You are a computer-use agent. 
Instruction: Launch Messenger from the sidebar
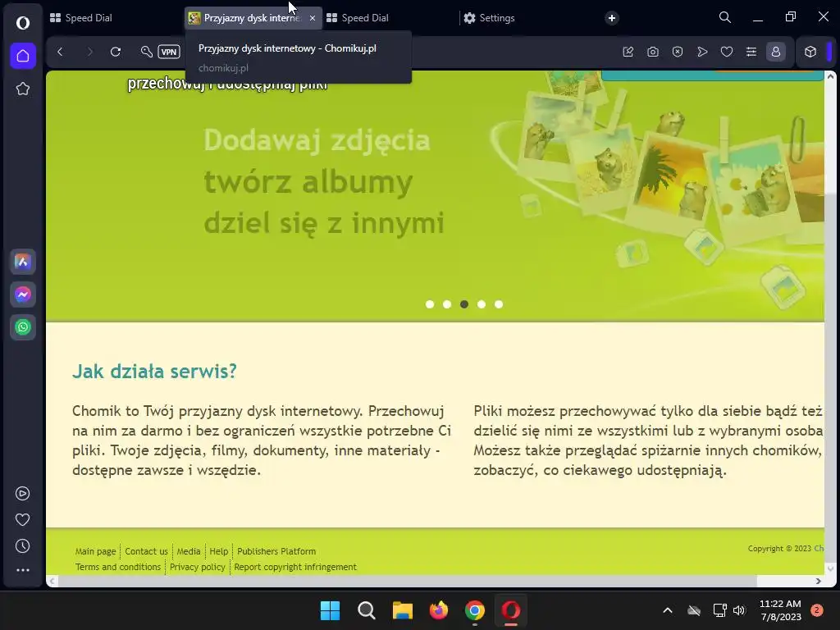(x=22, y=294)
